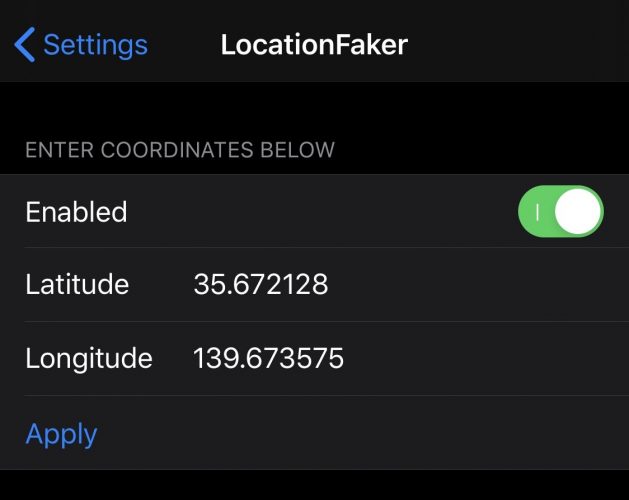Edit the Latitude value 35.672128
Image resolution: width=629 pixels, height=500 pixels.
(x=261, y=285)
